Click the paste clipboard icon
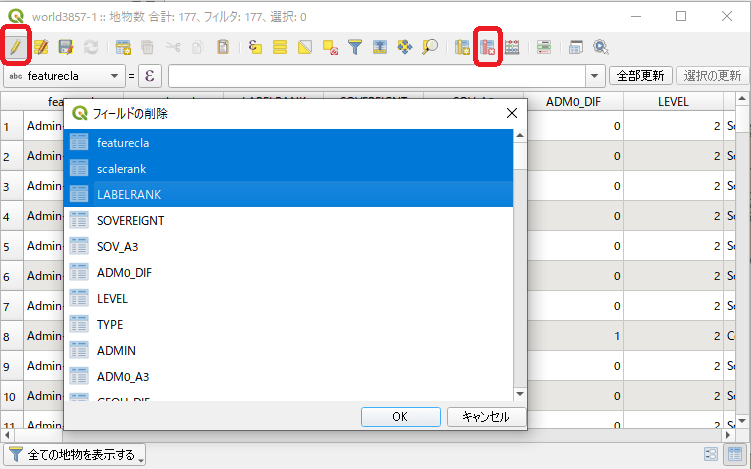The height and width of the screenshot is (469, 751). [223, 47]
